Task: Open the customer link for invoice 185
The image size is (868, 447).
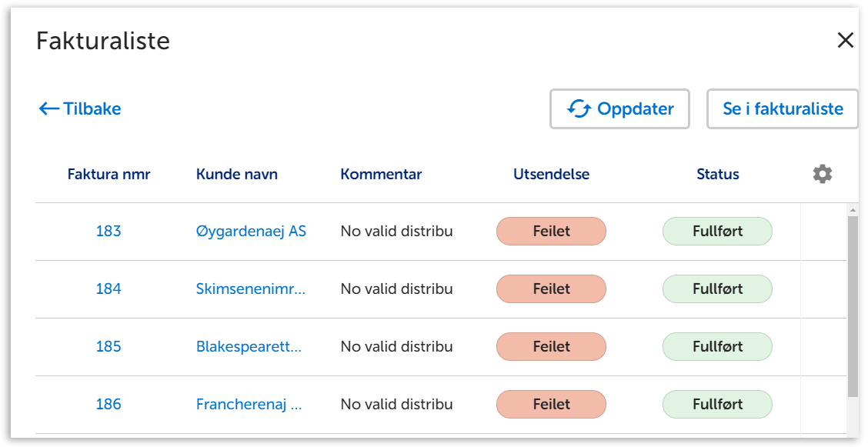Action: click(x=249, y=347)
